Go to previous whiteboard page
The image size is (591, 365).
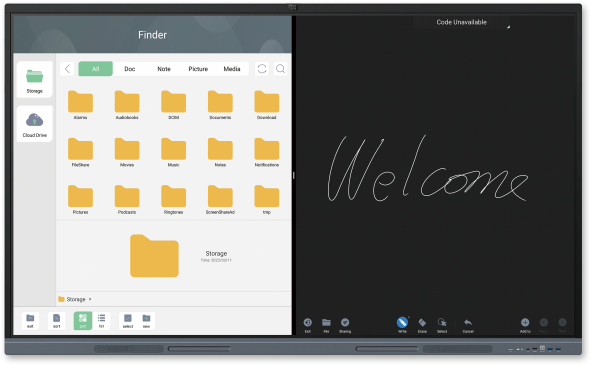pyautogui.click(x=544, y=325)
